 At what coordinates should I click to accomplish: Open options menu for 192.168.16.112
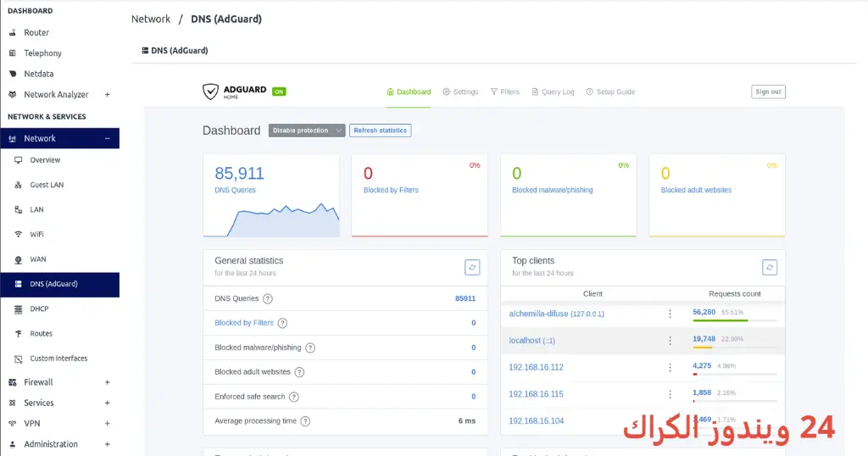670,368
